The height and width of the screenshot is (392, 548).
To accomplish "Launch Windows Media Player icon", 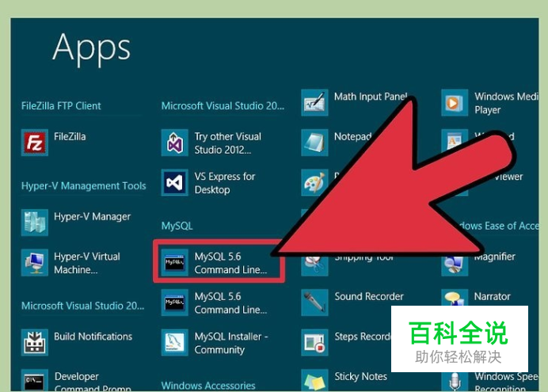I will (455, 103).
